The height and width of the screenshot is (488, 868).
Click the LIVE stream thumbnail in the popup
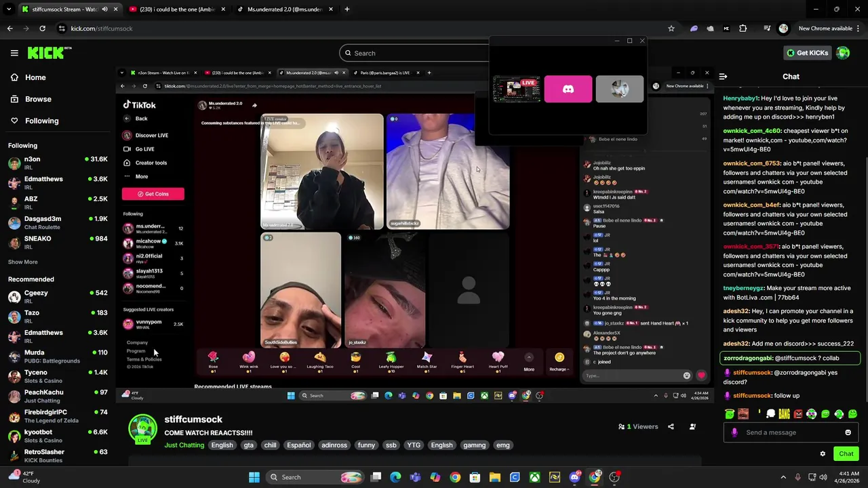[517, 89]
